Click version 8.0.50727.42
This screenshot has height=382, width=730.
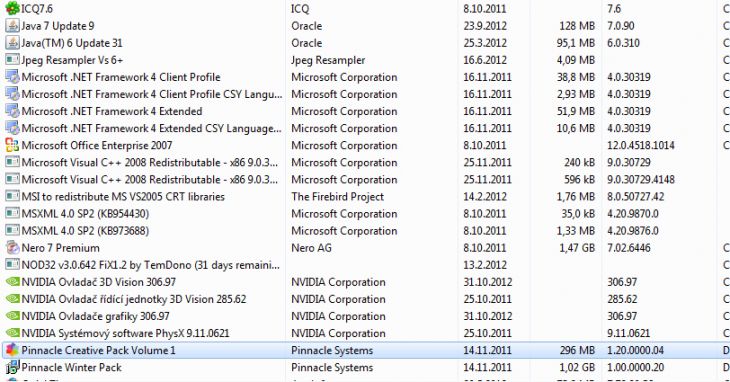tap(635, 197)
